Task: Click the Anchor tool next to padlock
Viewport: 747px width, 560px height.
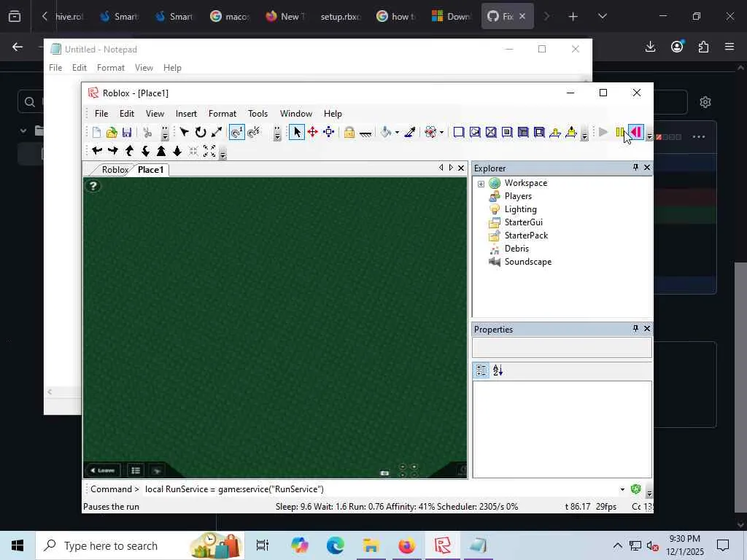Action: point(365,133)
